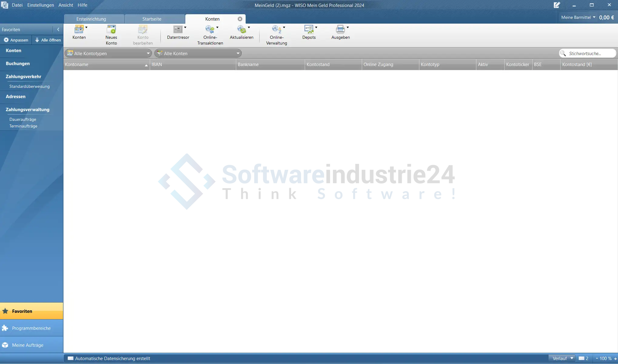This screenshot has height=364, width=618.
Task: Open the Einstellungen menu
Action: tap(40, 5)
